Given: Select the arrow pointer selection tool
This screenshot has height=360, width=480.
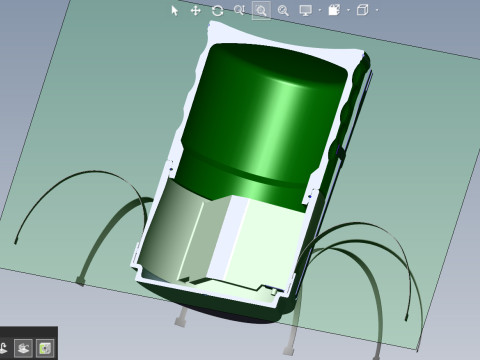Looking at the screenshot, I should 174,11.
